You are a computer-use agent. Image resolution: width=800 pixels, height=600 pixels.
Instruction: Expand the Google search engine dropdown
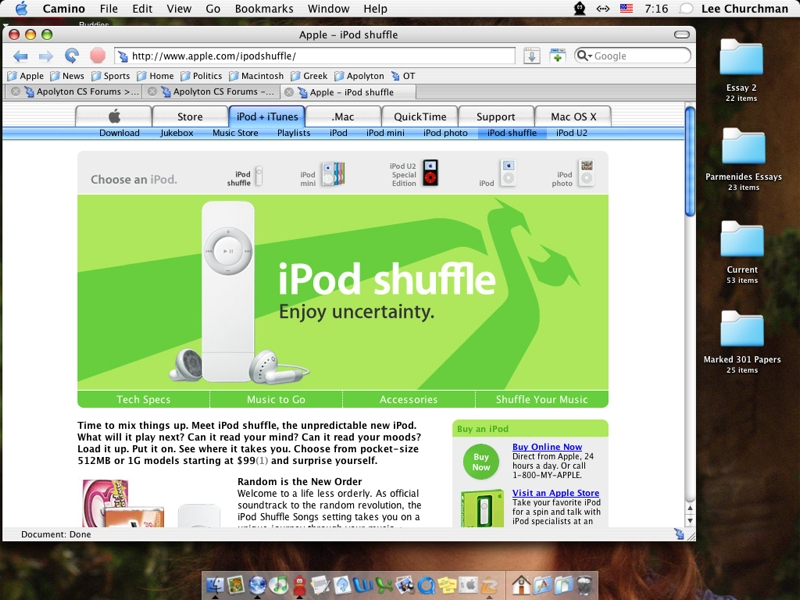pos(584,56)
